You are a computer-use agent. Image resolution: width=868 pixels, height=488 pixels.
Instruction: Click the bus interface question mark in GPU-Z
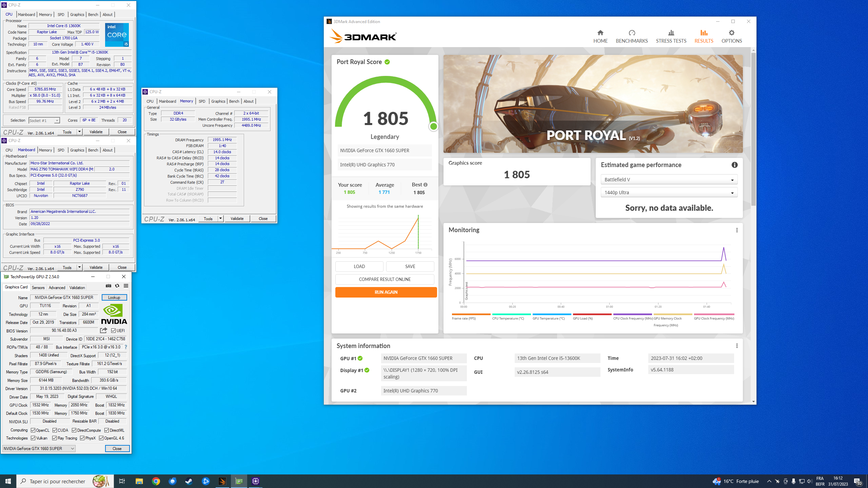point(126,347)
